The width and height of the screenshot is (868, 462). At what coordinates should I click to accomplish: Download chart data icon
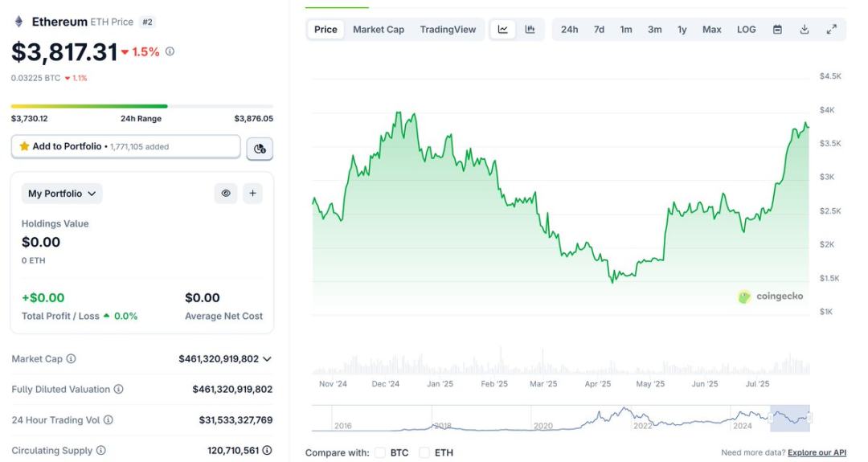(805, 30)
